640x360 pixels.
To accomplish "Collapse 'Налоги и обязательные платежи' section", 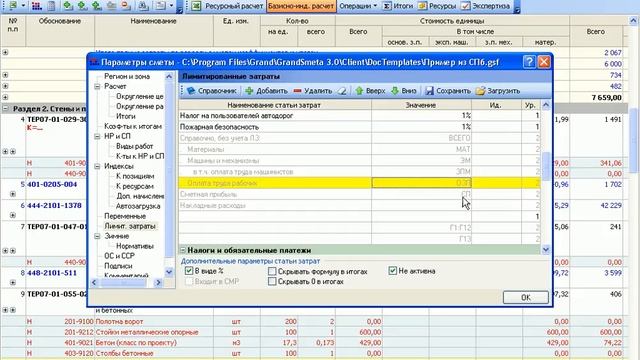I will (x=183, y=250).
